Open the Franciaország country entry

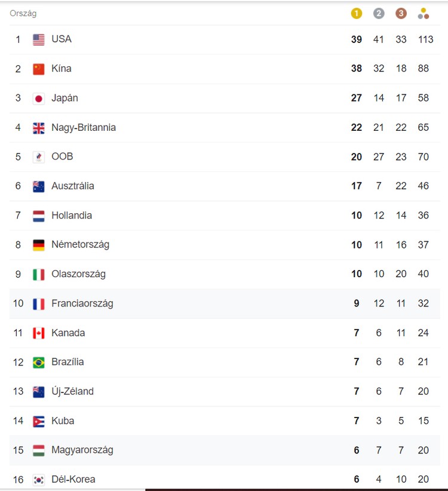pos(82,303)
